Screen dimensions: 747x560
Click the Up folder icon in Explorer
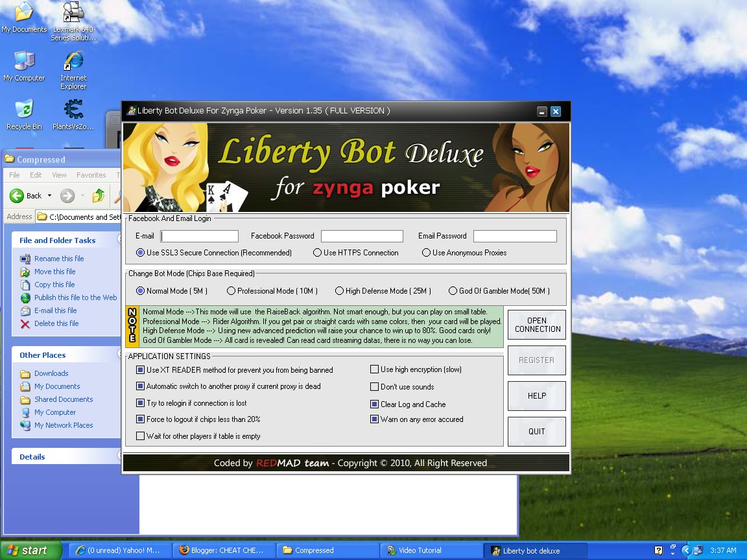tap(99, 196)
